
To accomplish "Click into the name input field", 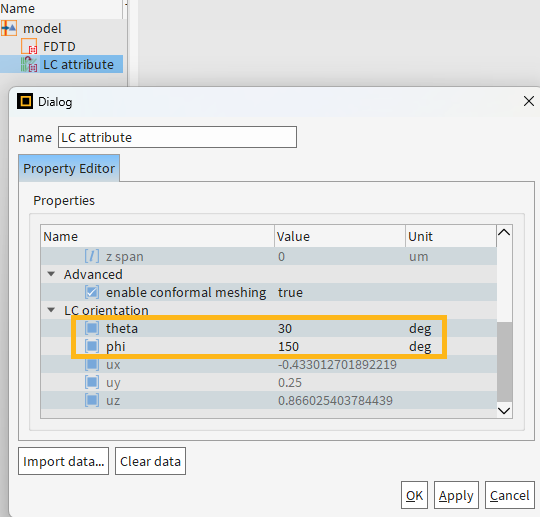I will (177, 137).
